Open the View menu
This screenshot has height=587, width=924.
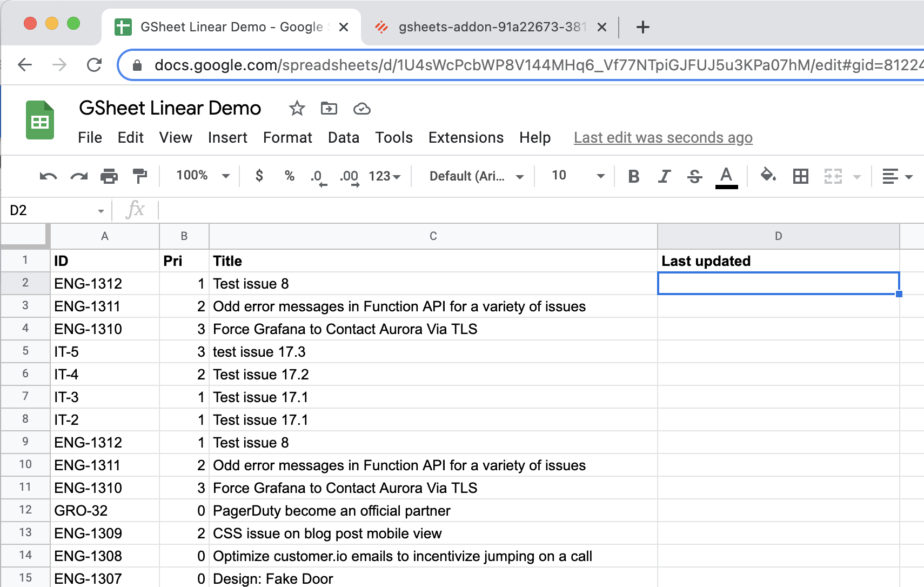(x=176, y=138)
